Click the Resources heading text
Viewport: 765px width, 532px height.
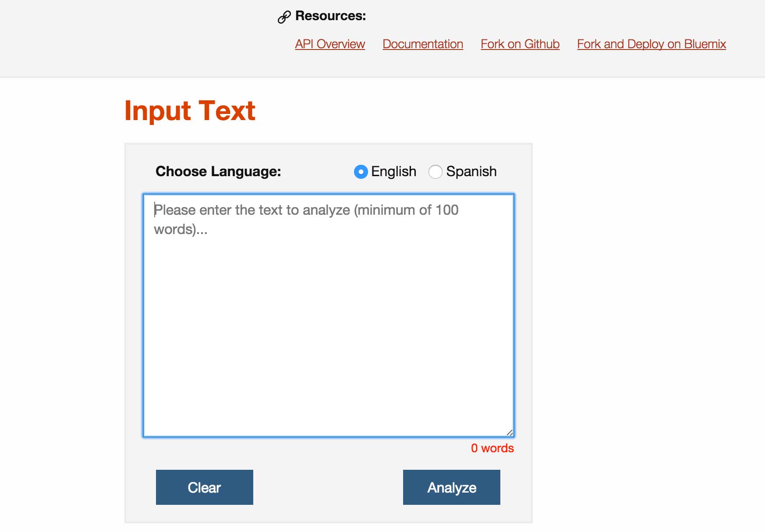(331, 16)
